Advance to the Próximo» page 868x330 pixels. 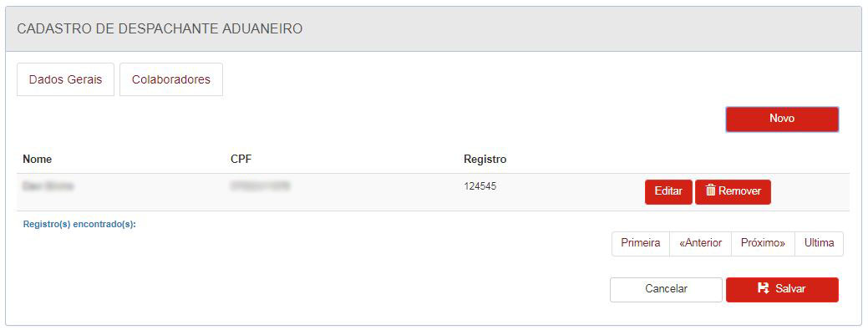click(x=763, y=243)
